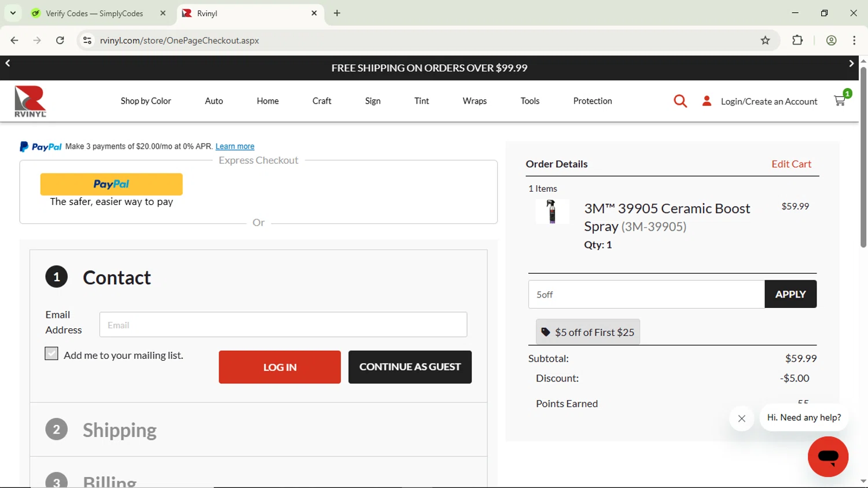Image resolution: width=868 pixels, height=488 pixels.
Task: Bookmark this page with the star icon
Action: click(x=765, y=41)
